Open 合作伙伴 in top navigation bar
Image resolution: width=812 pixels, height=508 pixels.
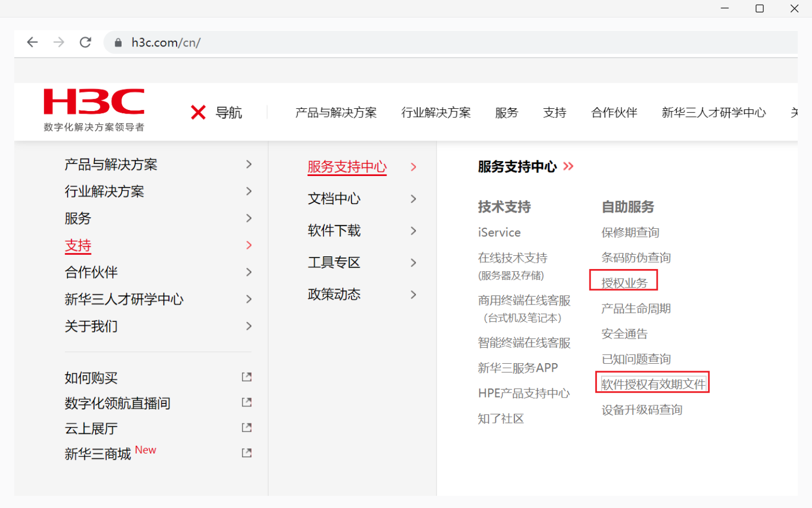click(x=614, y=113)
